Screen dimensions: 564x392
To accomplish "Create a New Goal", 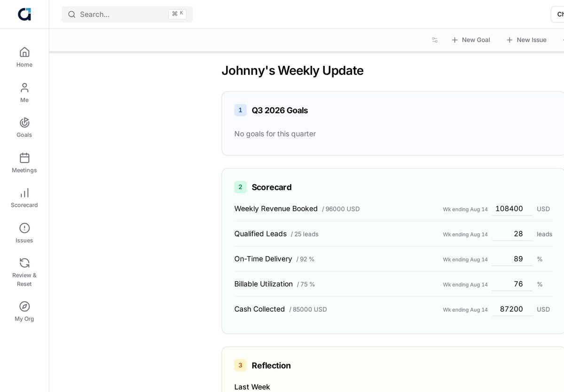I will (x=471, y=40).
